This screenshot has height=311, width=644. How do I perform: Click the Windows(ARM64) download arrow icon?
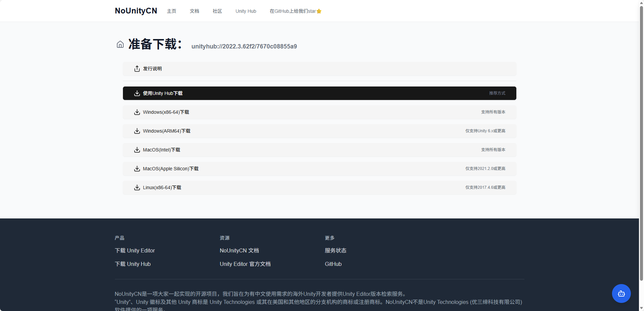tap(137, 131)
